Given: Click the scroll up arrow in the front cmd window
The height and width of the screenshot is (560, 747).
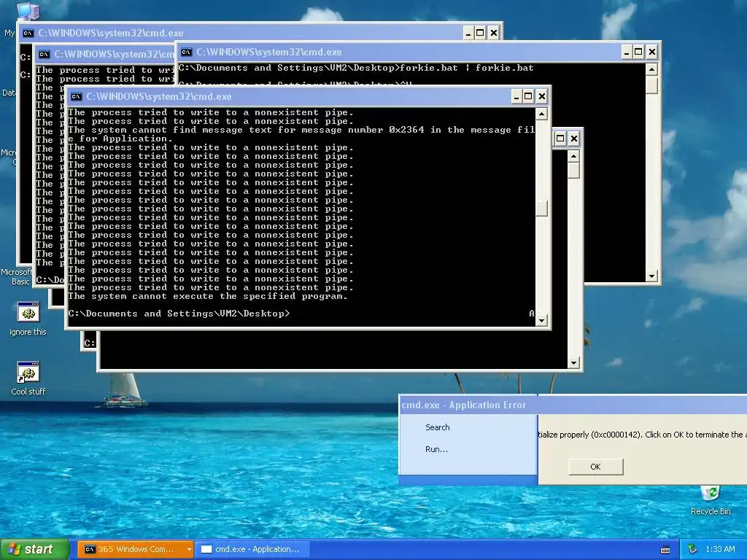Looking at the screenshot, I should (541, 114).
